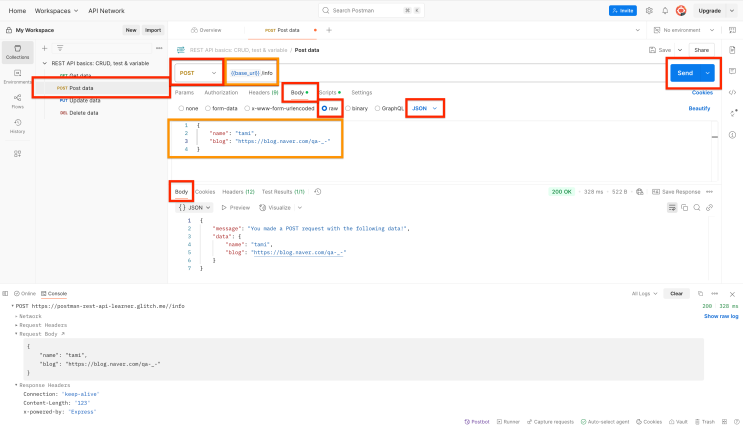Click the link icon in the response toolbar
The width and height of the screenshot is (743, 427).
pos(709,208)
